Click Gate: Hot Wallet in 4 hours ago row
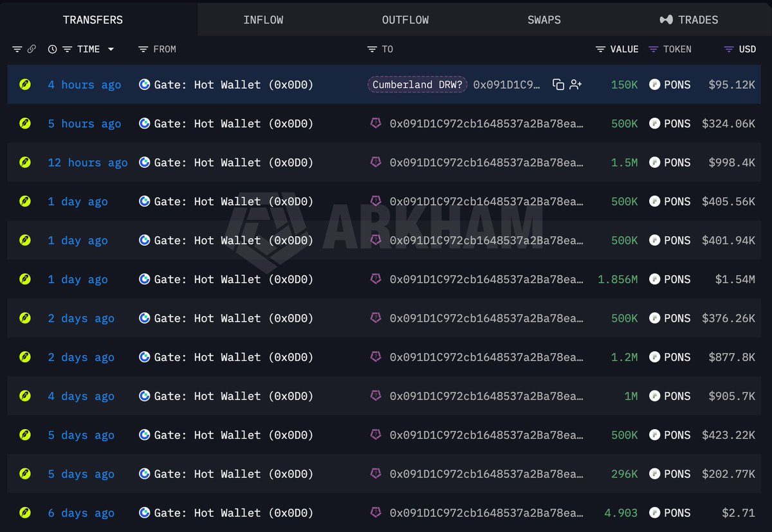Viewport: 772px width, 532px height. 234,84
